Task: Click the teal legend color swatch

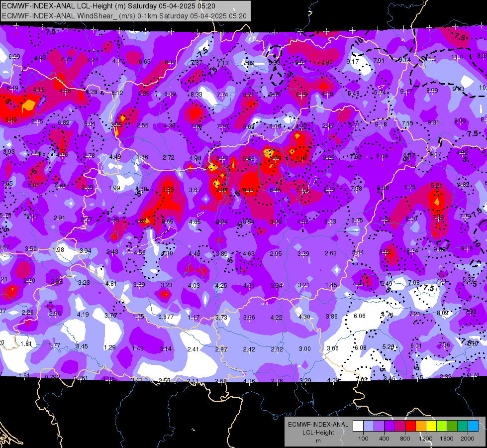Action: pos(463,426)
